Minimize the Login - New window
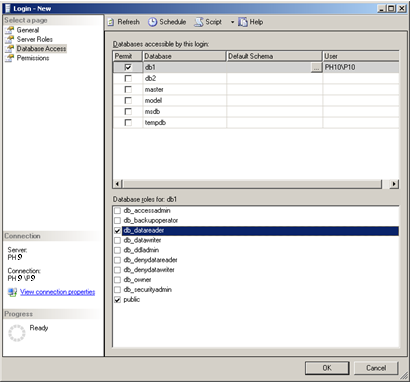Viewport: 411px width, 382px height. click(382, 8)
